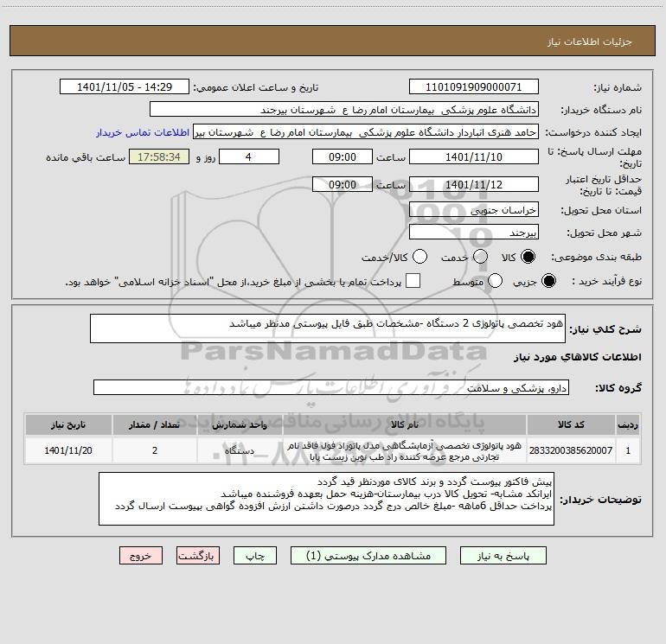Click the pathology hood product name cell
666x644 pixels.
tap(405, 450)
